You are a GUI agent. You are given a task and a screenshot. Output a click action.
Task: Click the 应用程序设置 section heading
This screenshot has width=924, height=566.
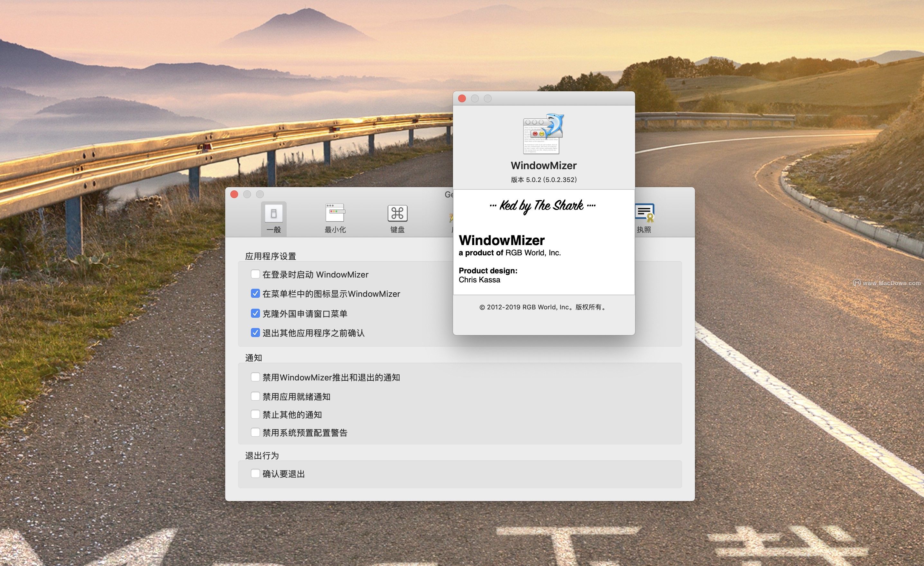point(271,256)
